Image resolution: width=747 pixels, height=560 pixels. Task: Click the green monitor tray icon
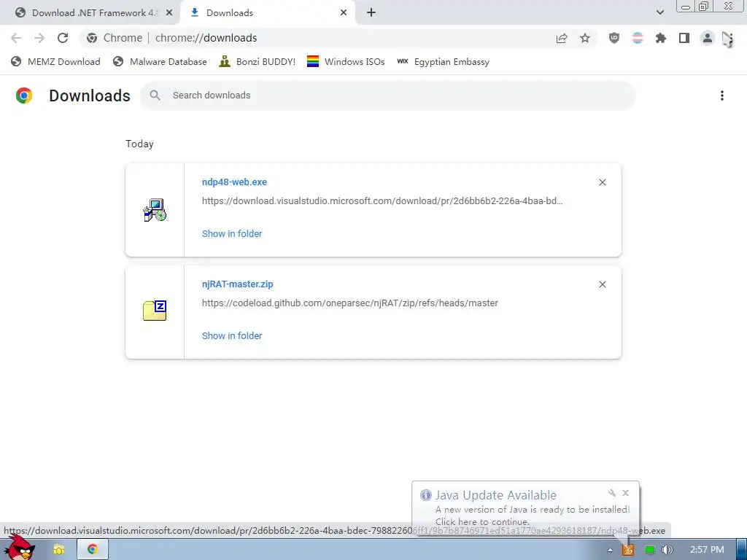650,550
